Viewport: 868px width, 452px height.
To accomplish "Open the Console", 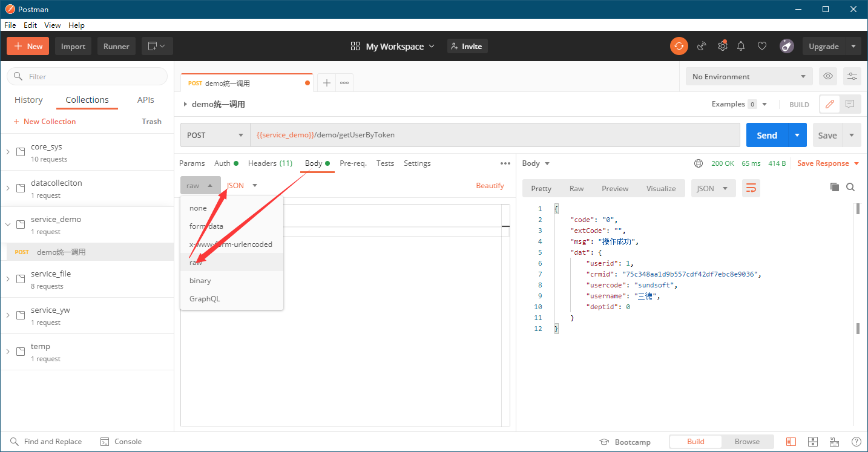I will [x=121, y=442].
